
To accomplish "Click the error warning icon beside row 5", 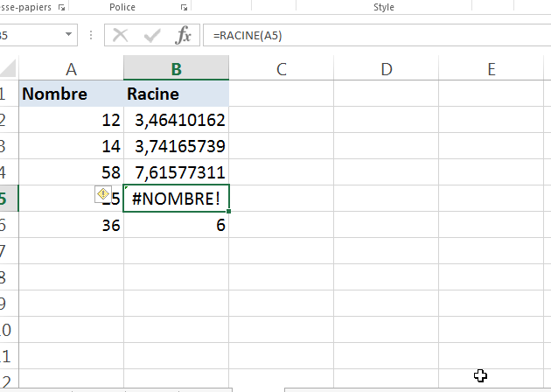I will 102,195.
